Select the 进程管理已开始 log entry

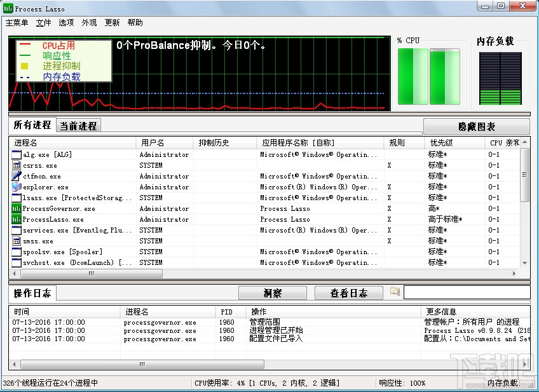[x=269, y=330]
